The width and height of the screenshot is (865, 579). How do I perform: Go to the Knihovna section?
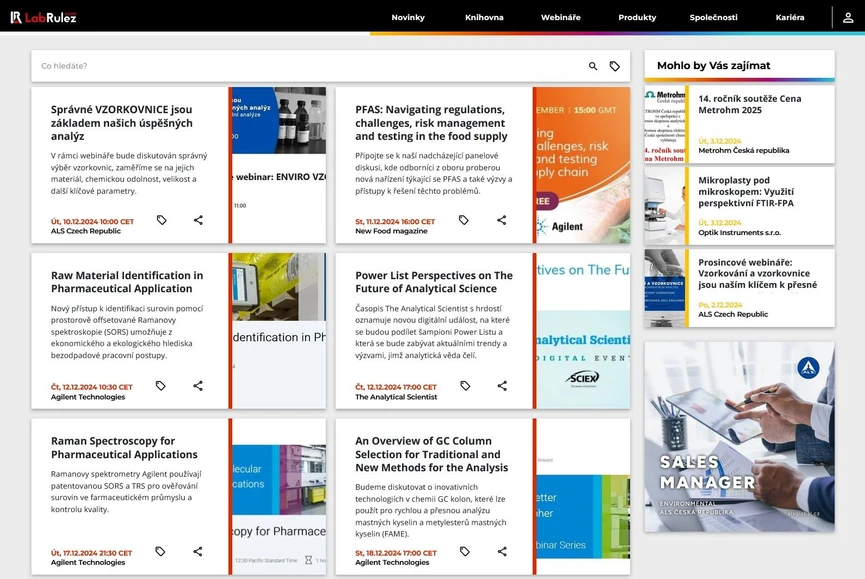pos(484,17)
